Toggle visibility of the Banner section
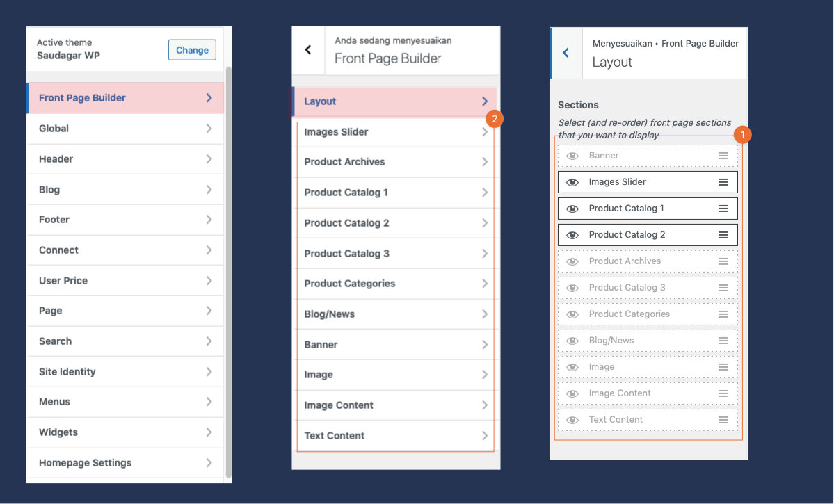 (x=572, y=155)
